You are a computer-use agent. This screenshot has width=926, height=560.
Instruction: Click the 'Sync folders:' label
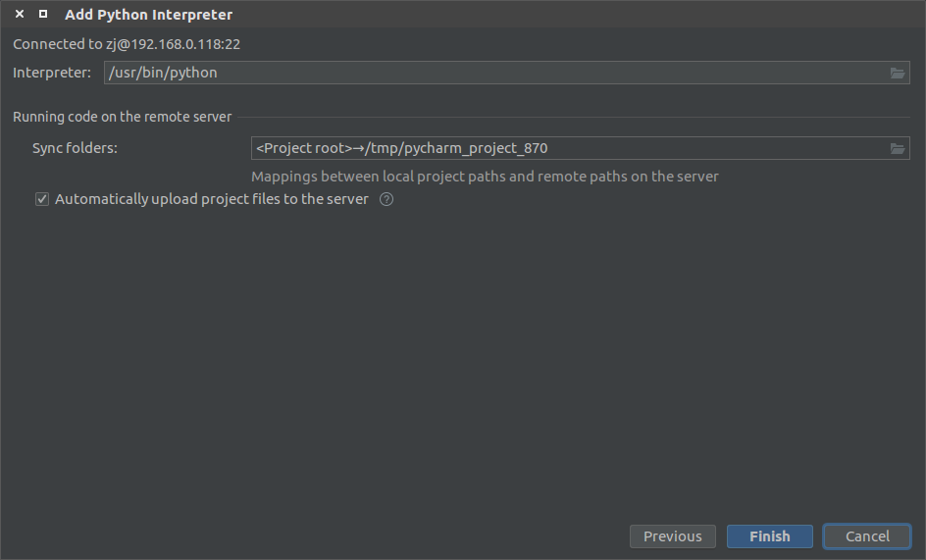pos(75,148)
